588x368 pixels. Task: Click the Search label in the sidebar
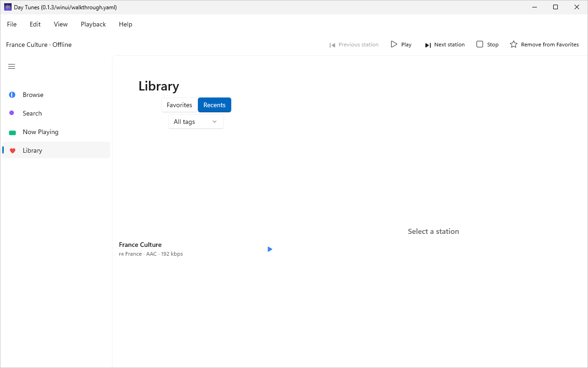click(32, 113)
